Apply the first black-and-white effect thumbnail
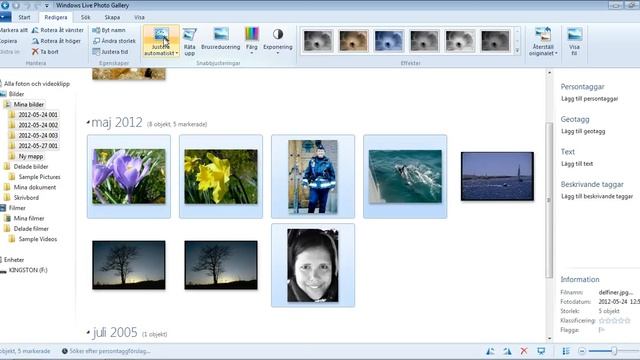The height and width of the screenshot is (360, 640). 318,40
